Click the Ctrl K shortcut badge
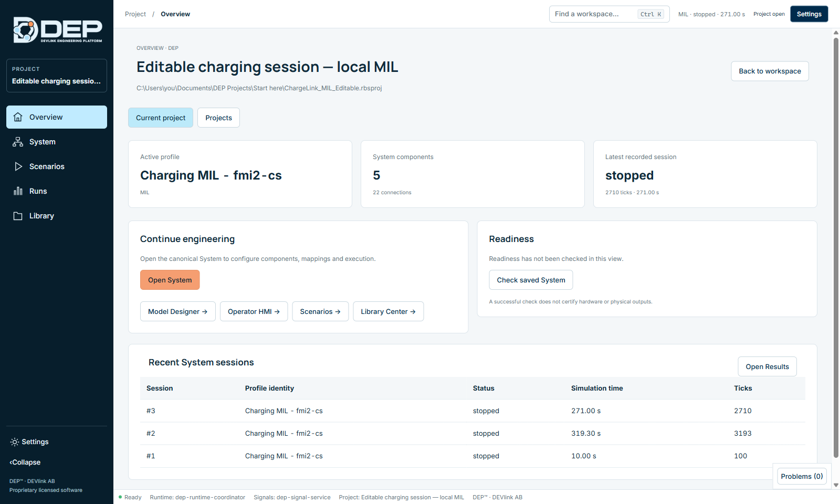Screen dimensions: 840x504 click(x=651, y=14)
